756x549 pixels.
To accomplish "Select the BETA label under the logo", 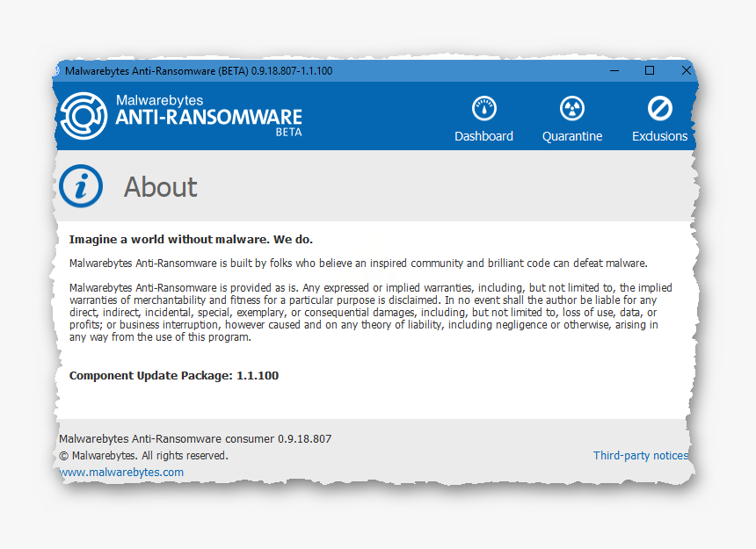I will pos(287,134).
